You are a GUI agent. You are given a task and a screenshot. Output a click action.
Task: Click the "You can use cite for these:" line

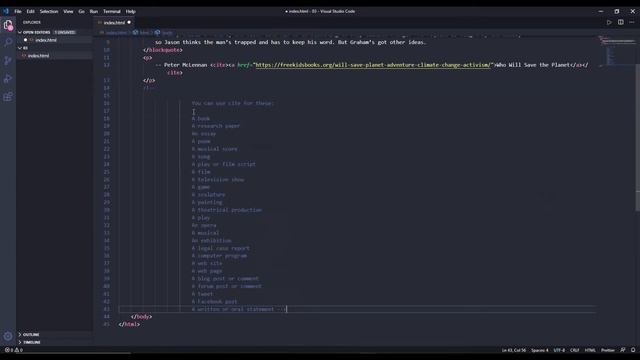coord(233,103)
